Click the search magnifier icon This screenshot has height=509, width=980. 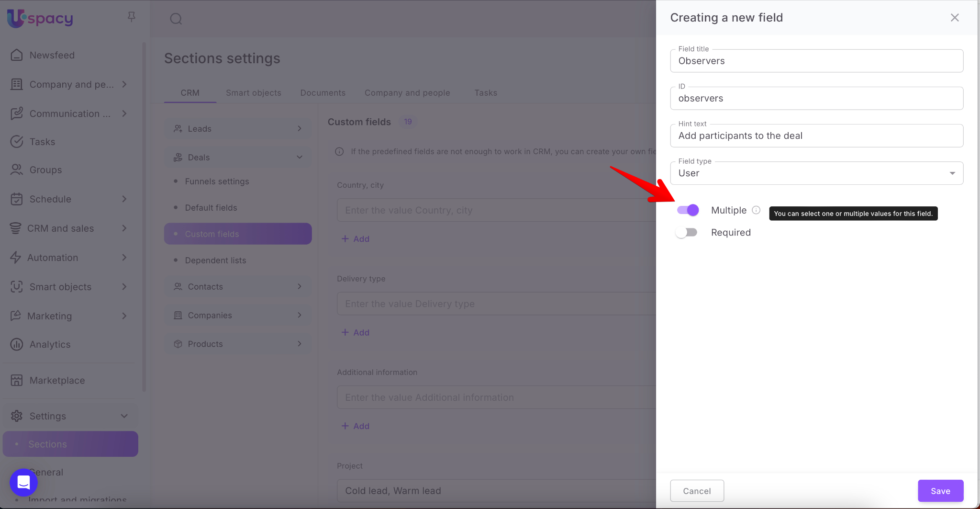tap(176, 19)
